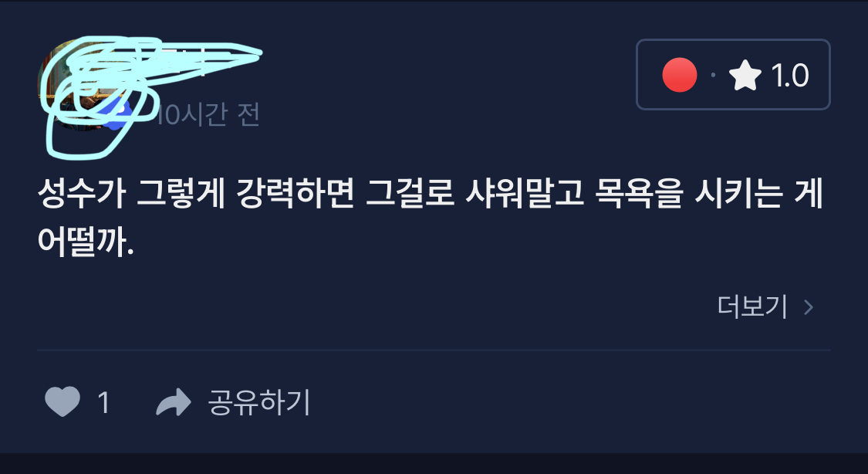Click the share arrow icon
The width and height of the screenshot is (868, 474).
tap(174, 402)
